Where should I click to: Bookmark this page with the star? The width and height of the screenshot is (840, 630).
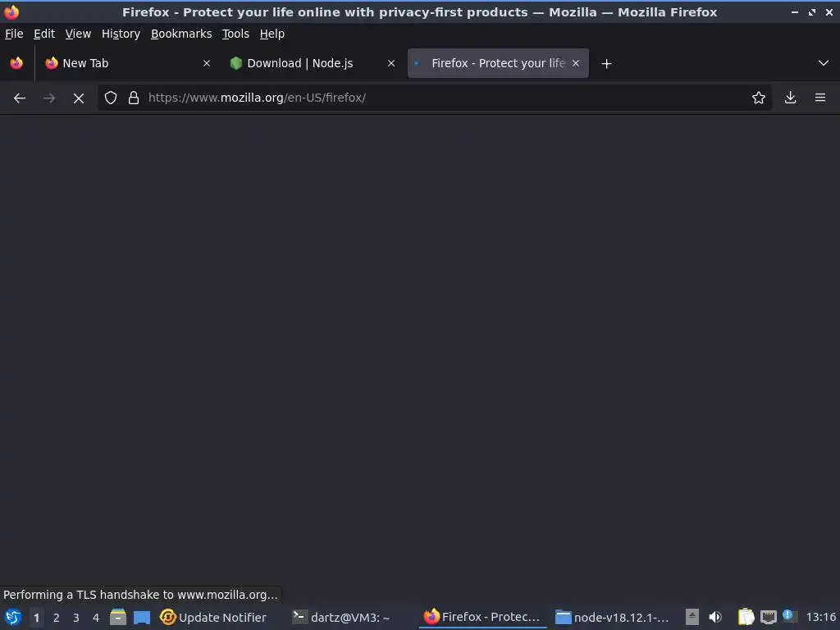759,98
